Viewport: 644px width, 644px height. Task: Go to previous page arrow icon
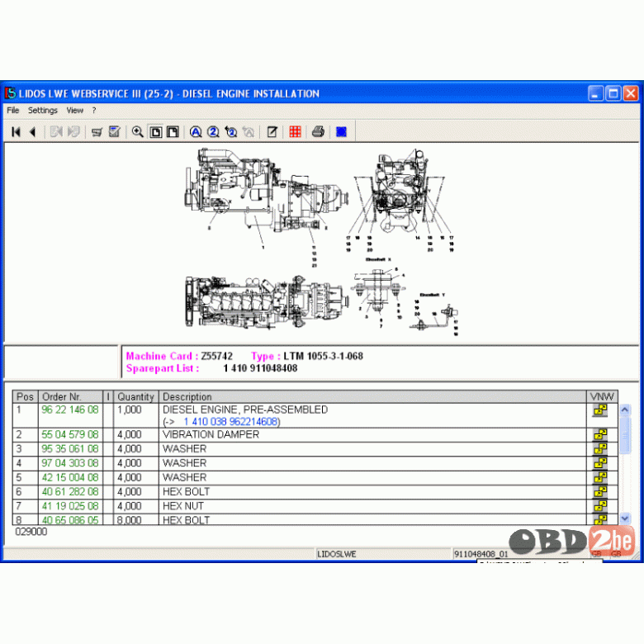(33, 132)
